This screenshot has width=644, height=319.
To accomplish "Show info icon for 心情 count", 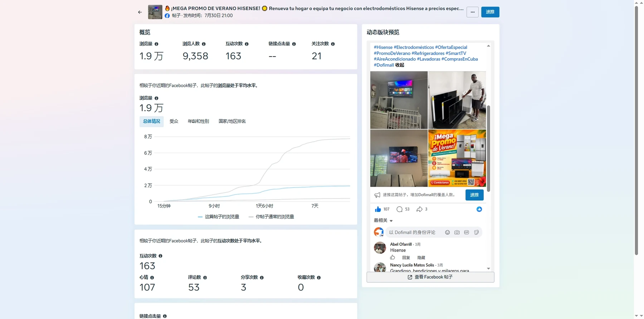I will 152,278.
